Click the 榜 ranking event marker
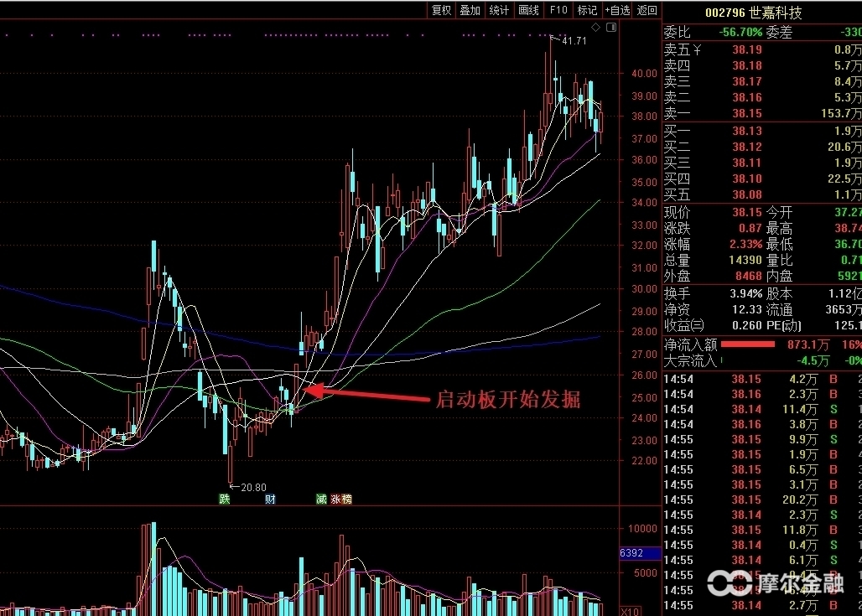The width and height of the screenshot is (862, 616). (347, 500)
